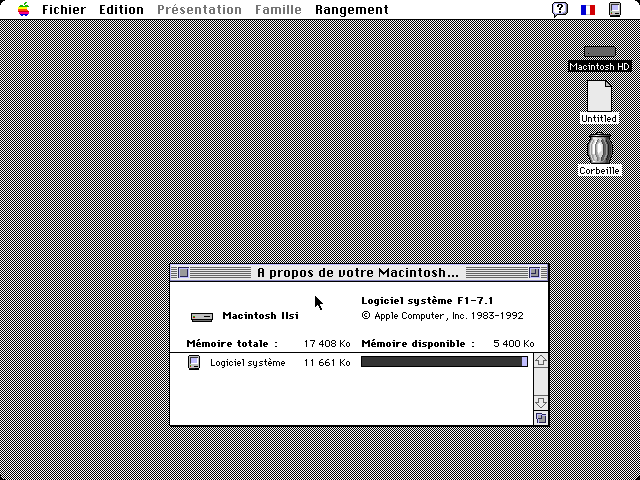This screenshot has height=480, width=640.
Task: Open the Edition menu
Action: point(121,9)
